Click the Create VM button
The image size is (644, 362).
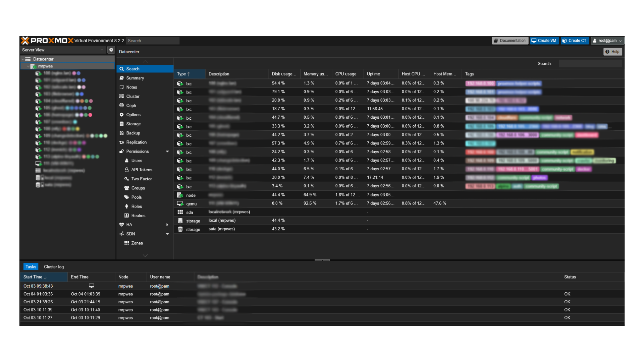pyautogui.click(x=544, y=41)
